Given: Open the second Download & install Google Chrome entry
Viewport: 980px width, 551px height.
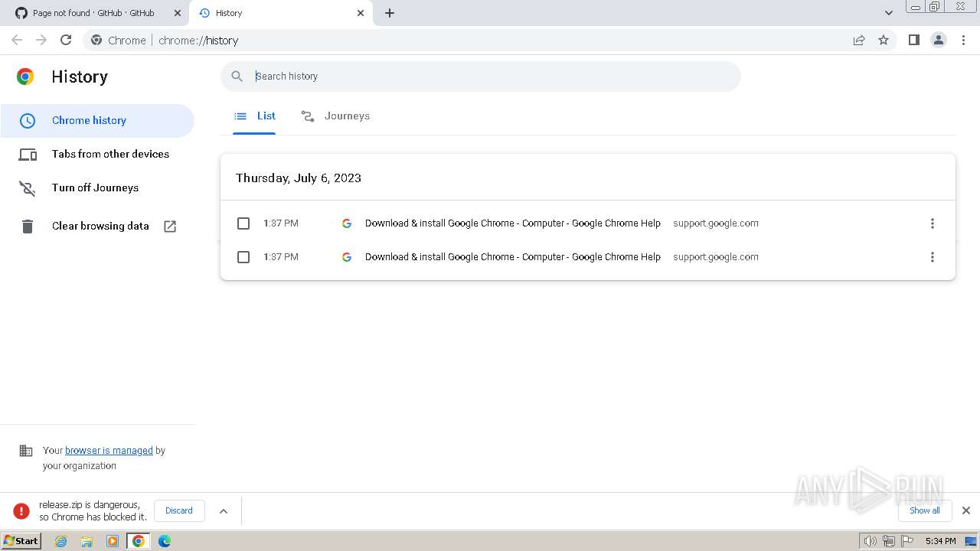Looking at the screenshot, I should (x=513, y=257).
